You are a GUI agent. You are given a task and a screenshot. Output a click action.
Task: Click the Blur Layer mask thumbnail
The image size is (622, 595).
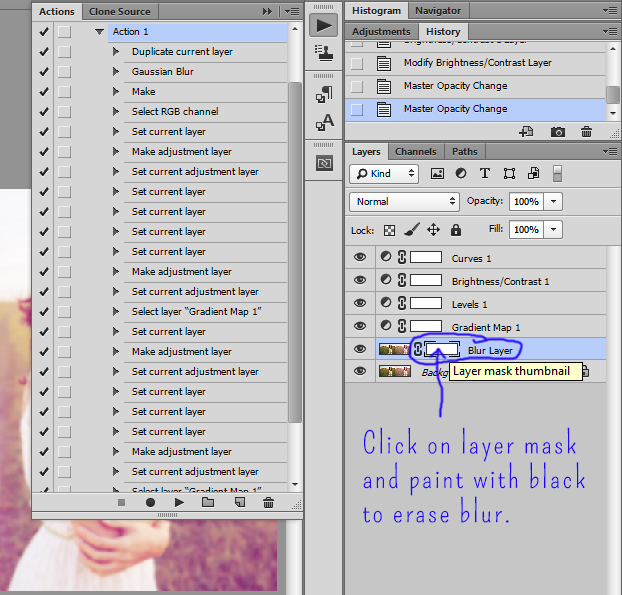tap(441, 349)
